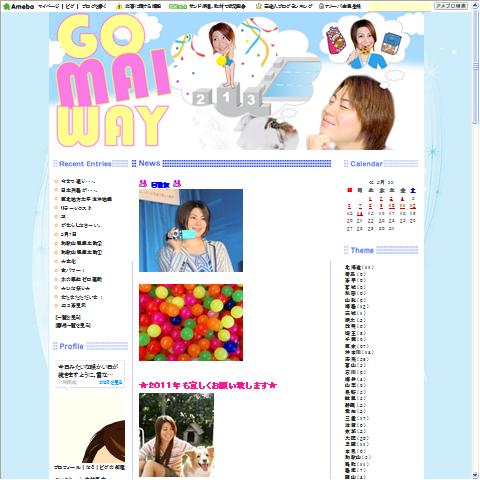Open the topmost Recent Entries link

[x=78, y=182]
